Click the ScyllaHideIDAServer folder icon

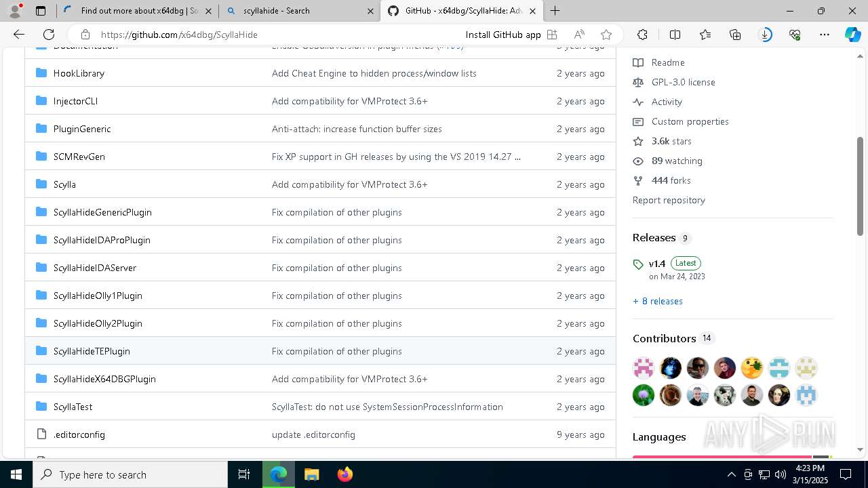point(41,268)
